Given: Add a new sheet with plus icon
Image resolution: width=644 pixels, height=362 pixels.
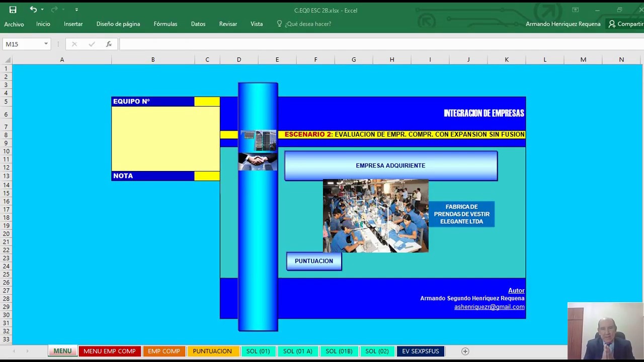Looking at the screenshot, I should tap(465, 351).
